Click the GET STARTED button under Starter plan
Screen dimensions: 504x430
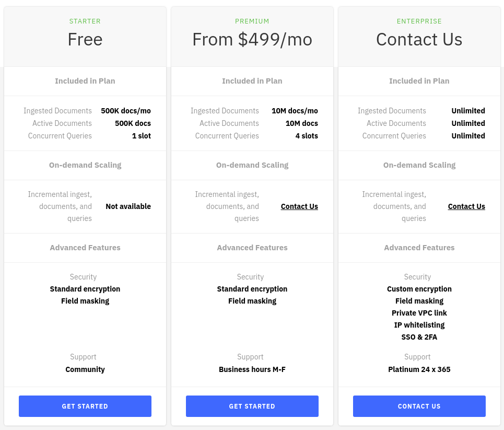tap(85, 406)
